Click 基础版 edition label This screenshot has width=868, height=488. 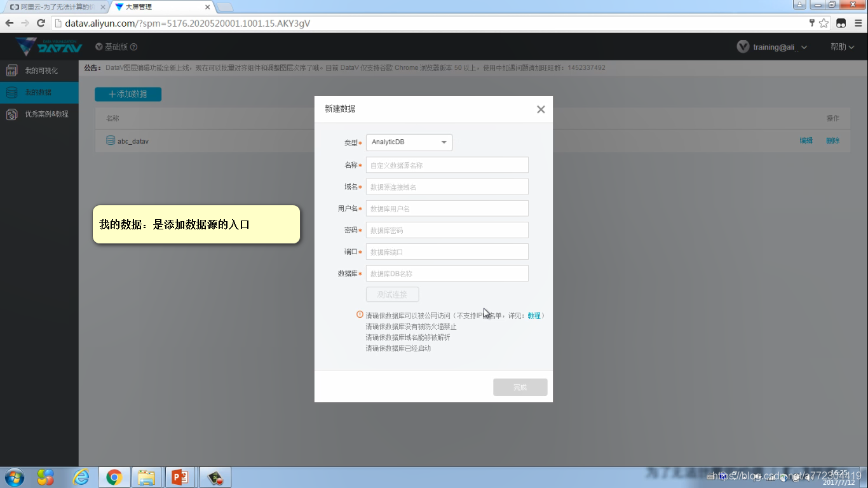116,47
